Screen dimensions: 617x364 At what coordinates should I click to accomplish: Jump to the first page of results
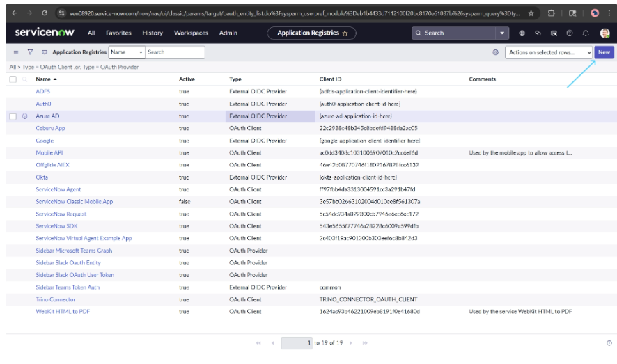[258, 343]
